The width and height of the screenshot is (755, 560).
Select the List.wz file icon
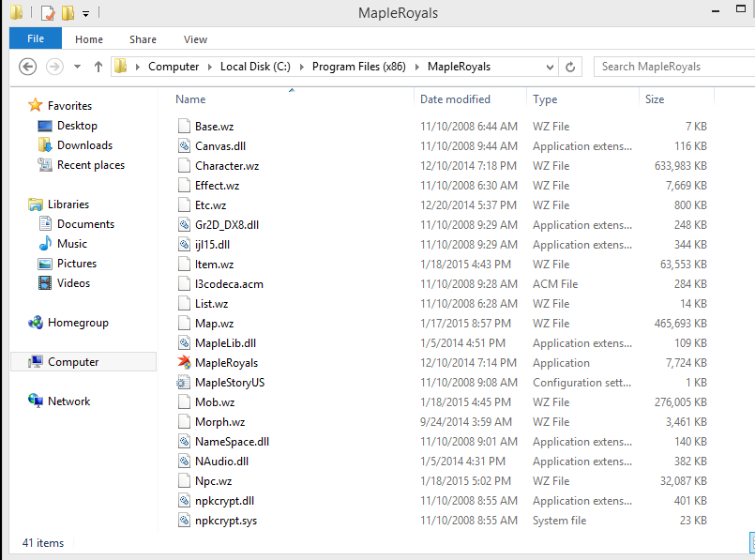[x=184, y=304]
